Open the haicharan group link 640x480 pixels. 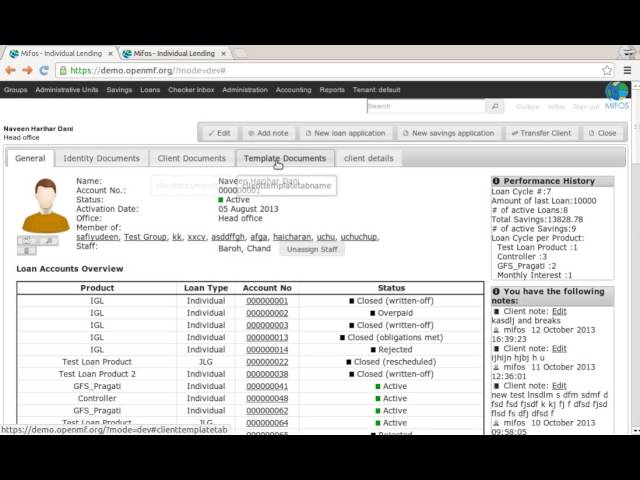pos(292,237)
